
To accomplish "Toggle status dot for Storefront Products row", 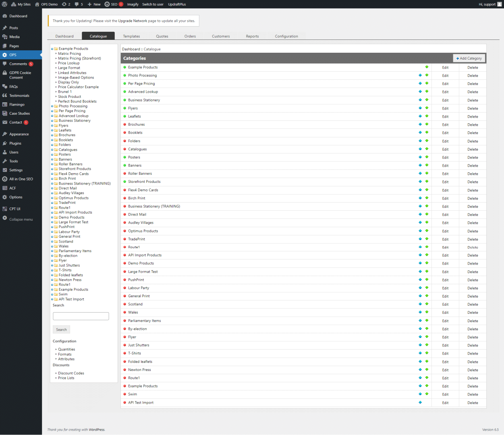I will pos(124,182).
